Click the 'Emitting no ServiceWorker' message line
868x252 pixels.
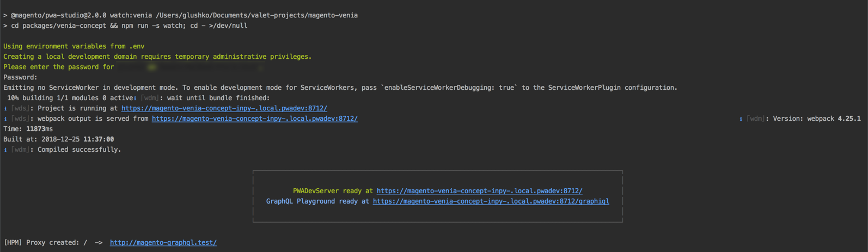(340, 88)
